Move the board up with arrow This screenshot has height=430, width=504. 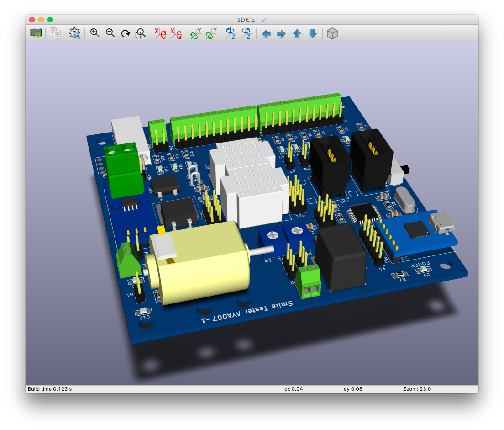tap(297, 33)
